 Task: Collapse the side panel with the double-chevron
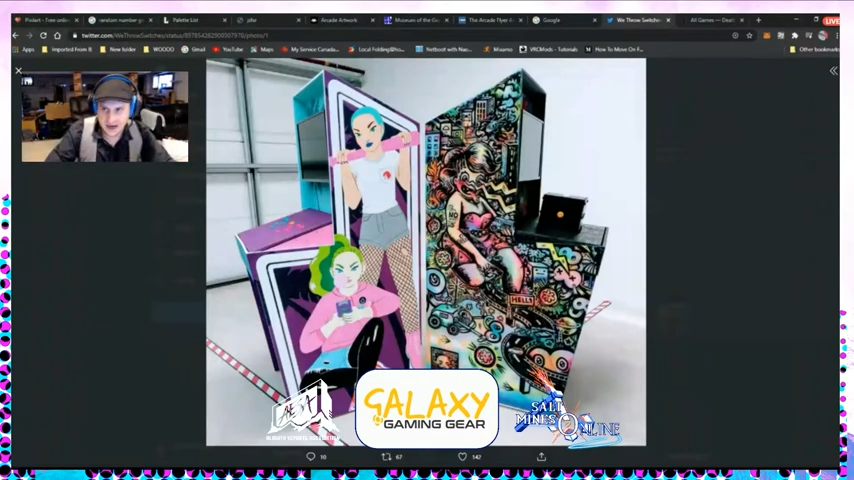point(833,71)
